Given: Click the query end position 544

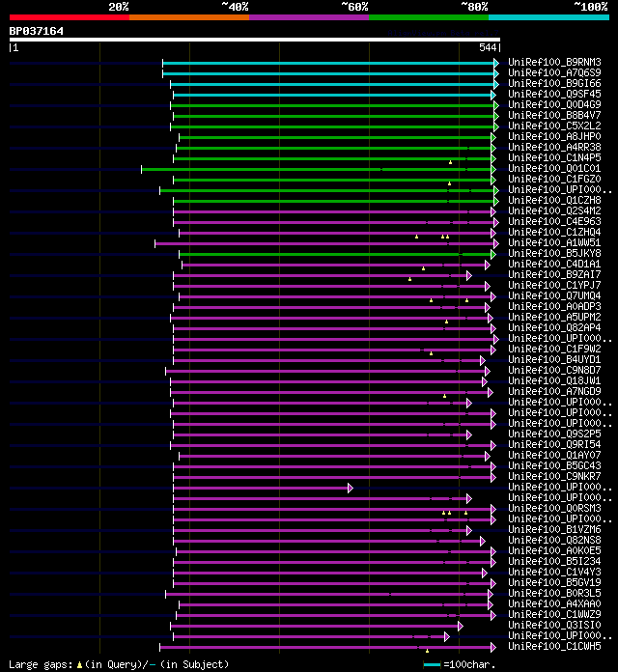Looking at the screenshot, I should pyautogui.click(x=488, y=47).
